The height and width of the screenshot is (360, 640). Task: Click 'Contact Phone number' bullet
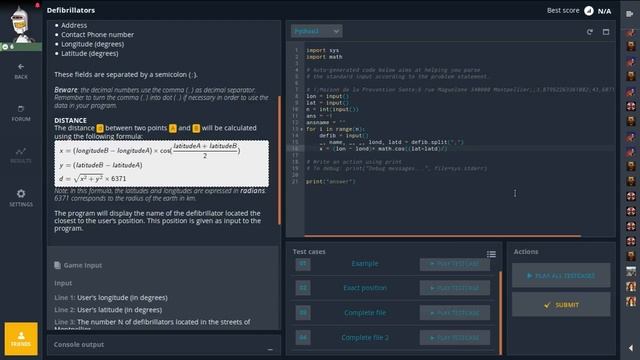[97, 35]
